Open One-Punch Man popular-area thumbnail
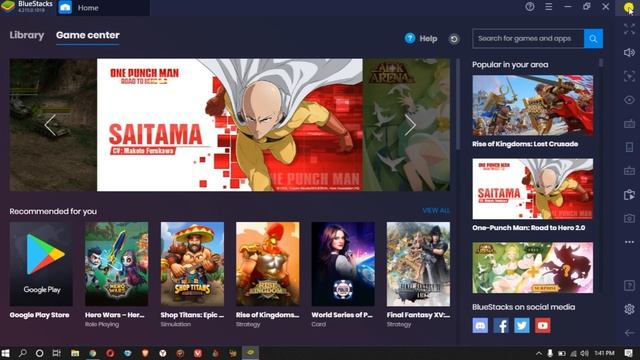Screen dimensions: 640x360 533,189
